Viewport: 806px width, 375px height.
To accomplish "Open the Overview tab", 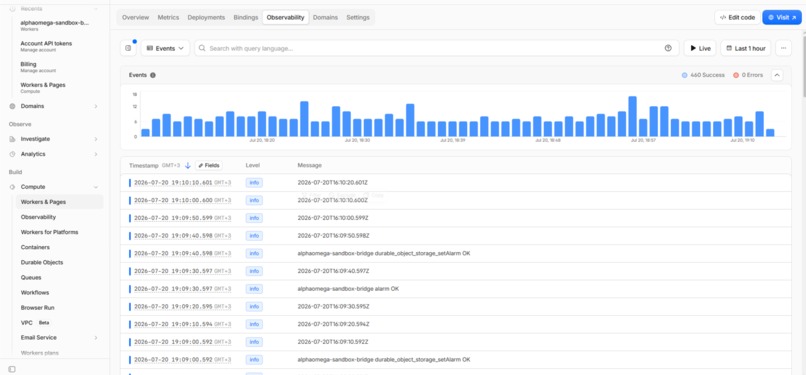I will click(x=135, y=17).
